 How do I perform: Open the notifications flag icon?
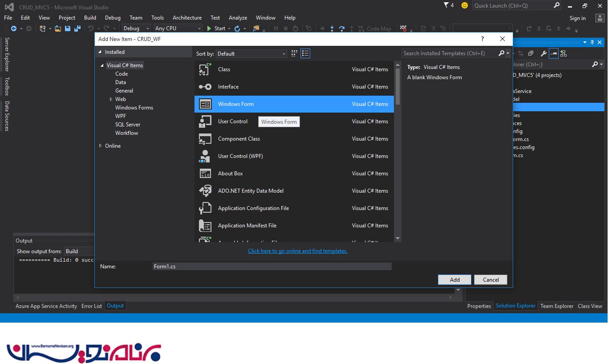pos(446,5)
